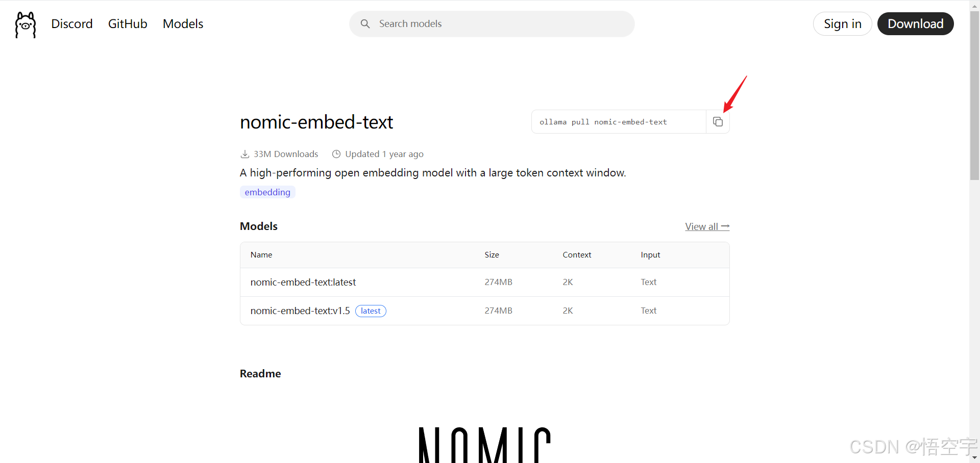
Task: Click the Ollama llama logo
Action: point(26,24)
